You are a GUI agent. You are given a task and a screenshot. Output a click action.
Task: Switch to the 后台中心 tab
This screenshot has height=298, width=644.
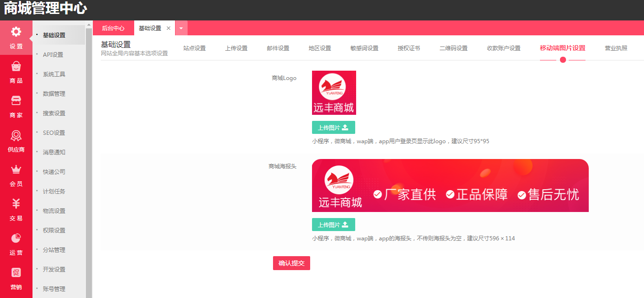click(113, 28)
